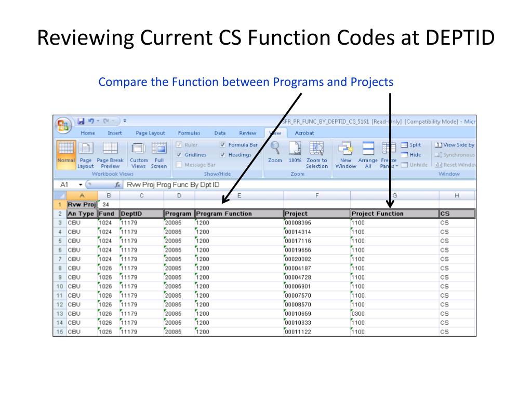
Task: Enter Full Screen view
Action: (159, 155)
